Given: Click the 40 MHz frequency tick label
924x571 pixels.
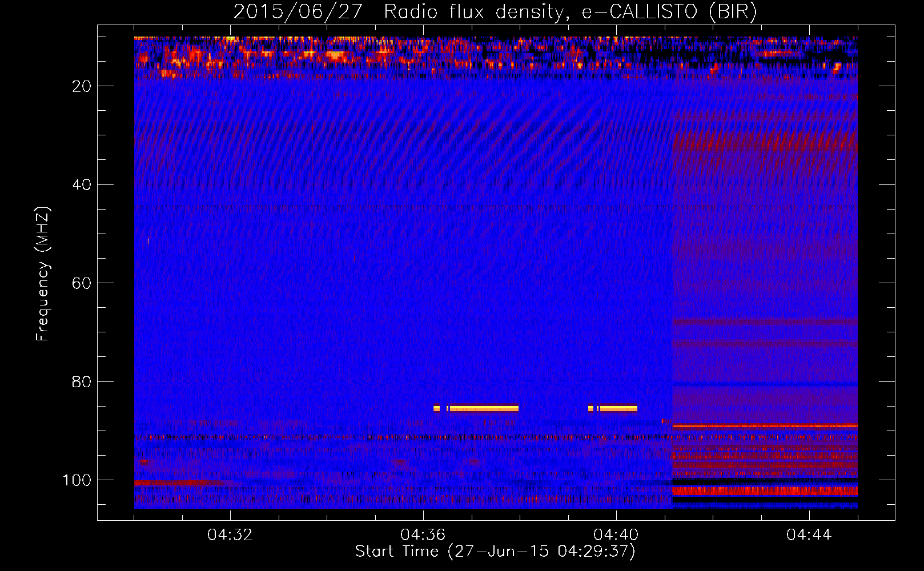Looking at the screenshot, I should pyautogui.click(x=82, y=185).
